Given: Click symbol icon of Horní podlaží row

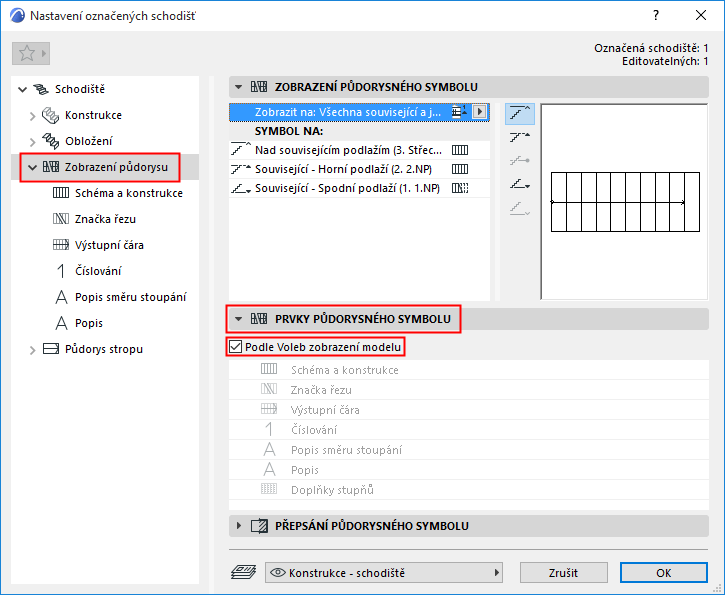Looking at the screenshot, I should (x=460, y=169).
